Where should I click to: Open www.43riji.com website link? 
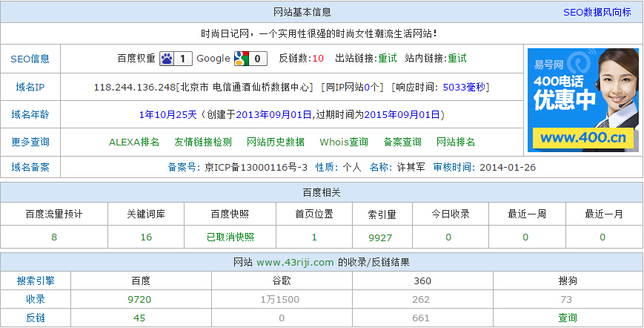295,263
